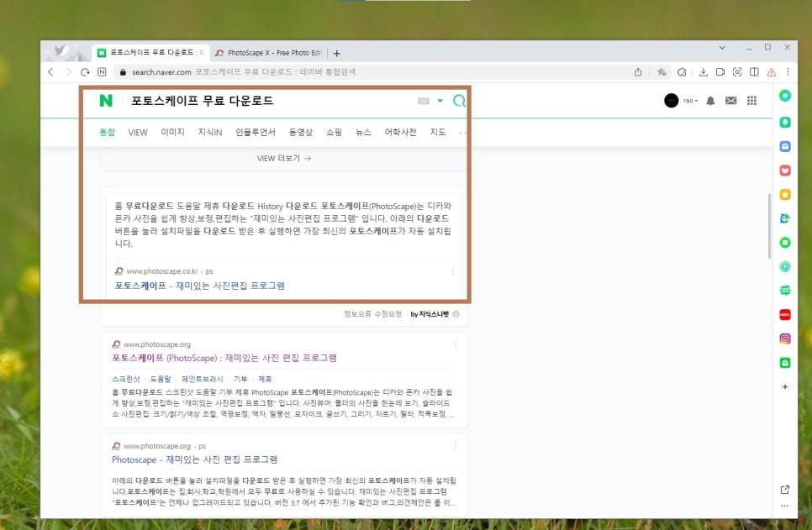This screenshot has width=812, height=530.
Task: Select the 통합 search tab
Action: pos(108,132)
